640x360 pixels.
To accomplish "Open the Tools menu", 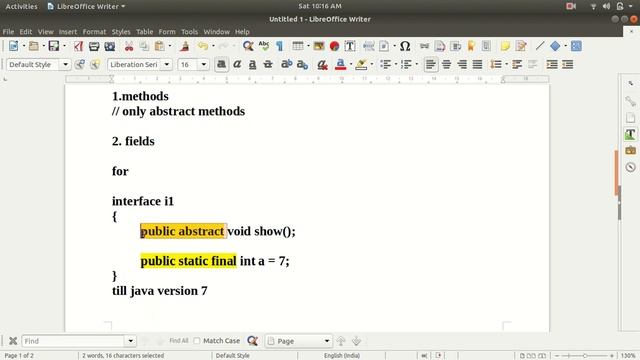I will [189, 32].
